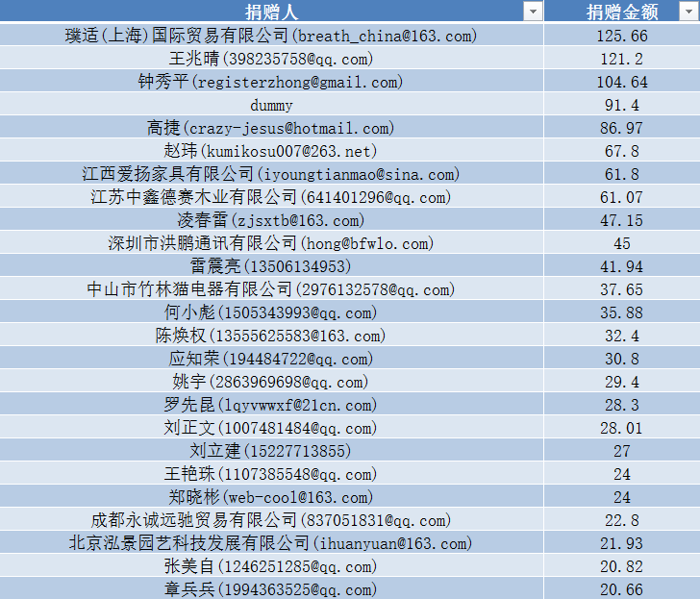Open the 捐赠人 column filter dropdown
This screenshot has height=599, width=700.
point(533,12)
